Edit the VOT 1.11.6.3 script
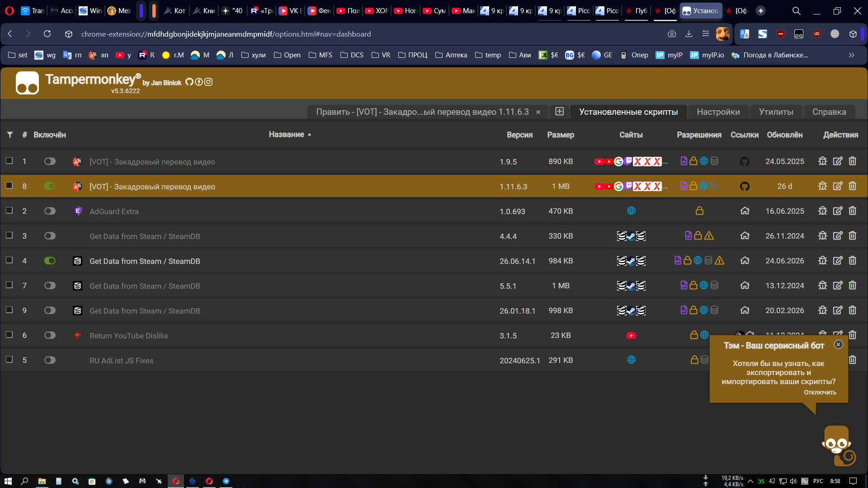 pyautogui.click(x=838, y=186)
